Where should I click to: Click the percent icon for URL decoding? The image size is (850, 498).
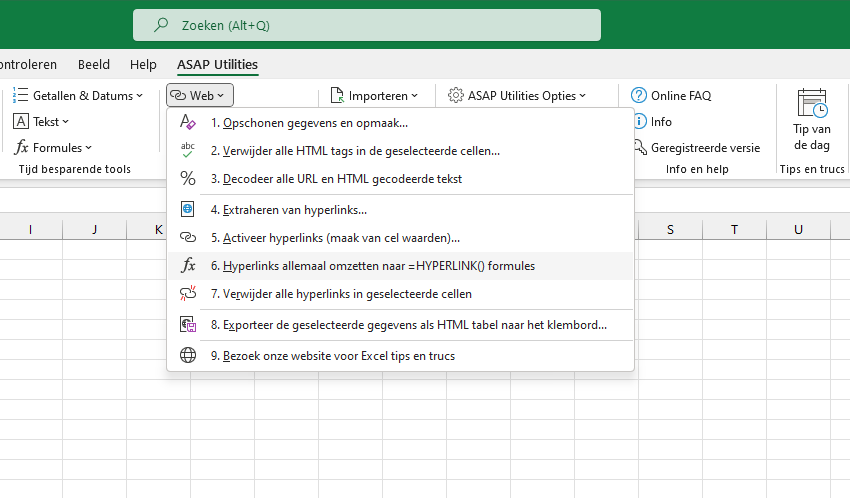(x=188, y=178)
